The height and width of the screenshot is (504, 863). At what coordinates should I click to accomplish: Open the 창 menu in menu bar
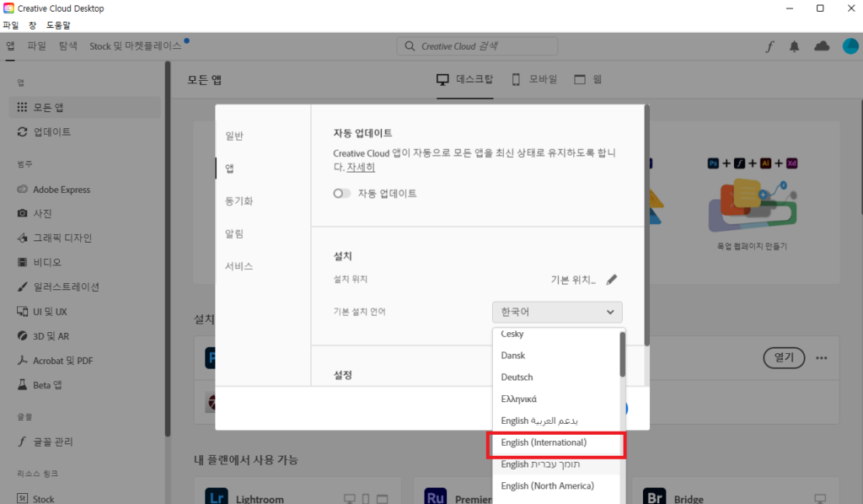tap(33, 25)
